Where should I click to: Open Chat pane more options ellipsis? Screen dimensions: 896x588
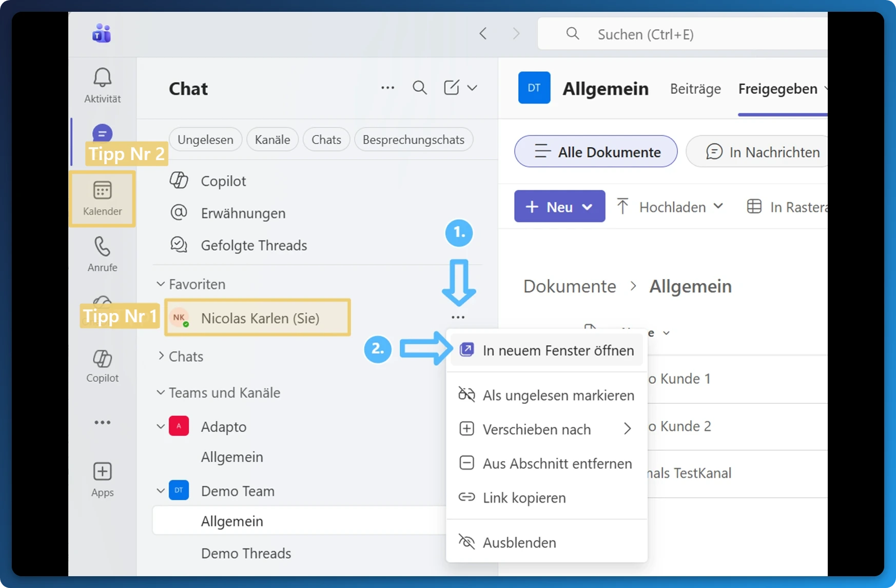pos(388,88)
